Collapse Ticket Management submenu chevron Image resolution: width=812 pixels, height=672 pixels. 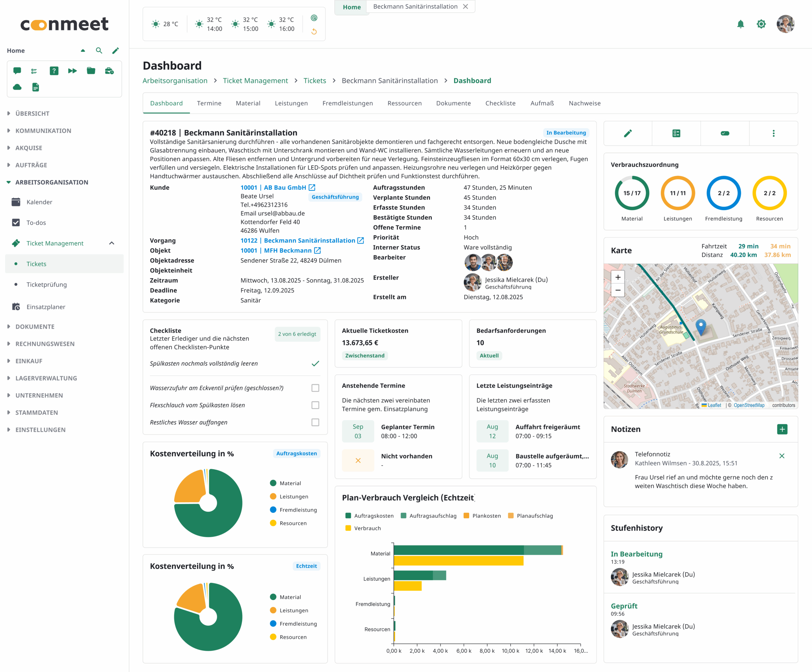click(x=112, y=243)
